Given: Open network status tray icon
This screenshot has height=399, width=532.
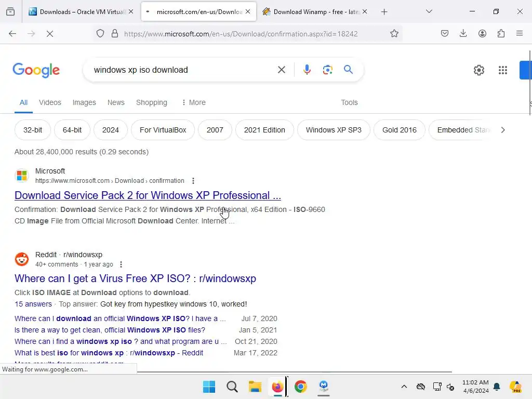Looking at the screenshot, I should pos(437,387).
